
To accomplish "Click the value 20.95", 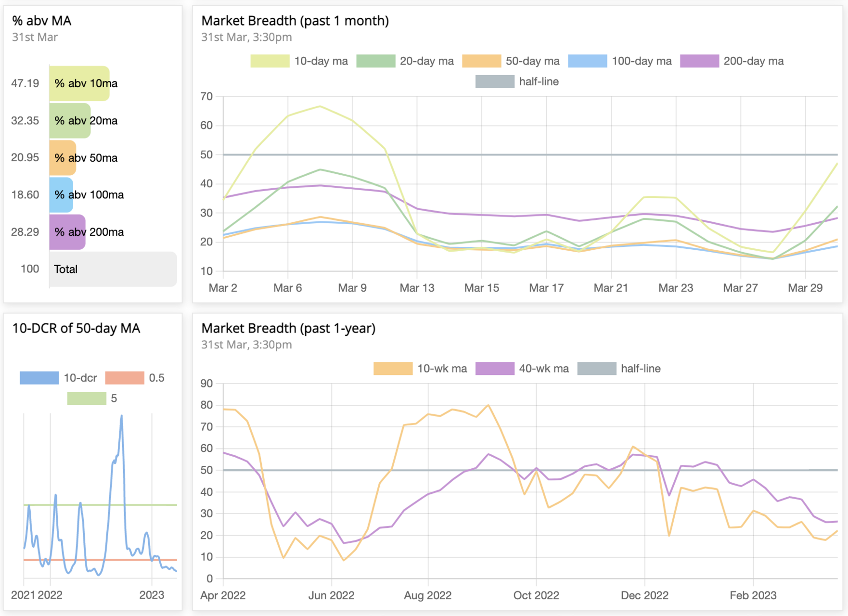I will click(x=25, y=157).
